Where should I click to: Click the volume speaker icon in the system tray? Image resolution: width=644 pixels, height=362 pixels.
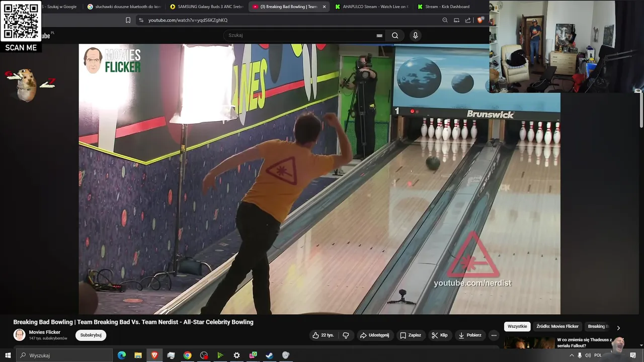click(x=588, y=355)
